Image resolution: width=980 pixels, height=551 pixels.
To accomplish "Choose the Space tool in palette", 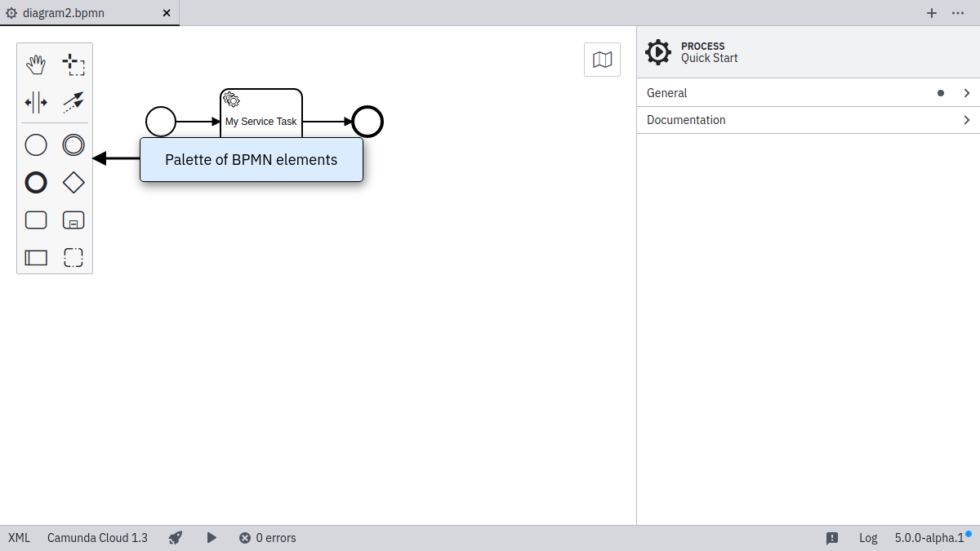I will click(36, 102).
